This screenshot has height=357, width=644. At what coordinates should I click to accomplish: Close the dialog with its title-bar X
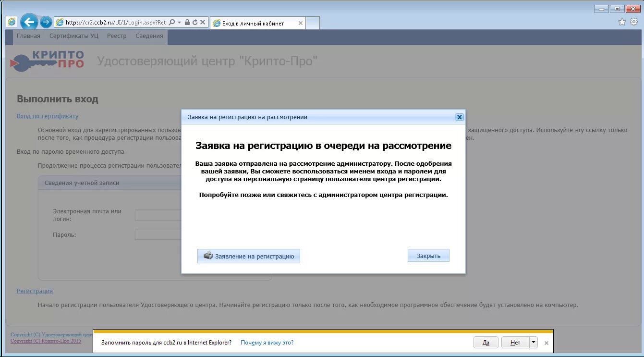tap(459, 117)
